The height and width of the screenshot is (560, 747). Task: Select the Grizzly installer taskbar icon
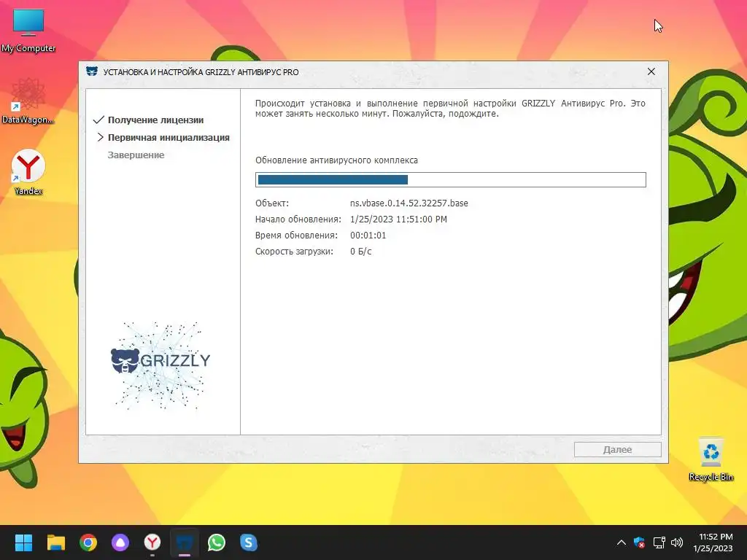click(185, 542)
